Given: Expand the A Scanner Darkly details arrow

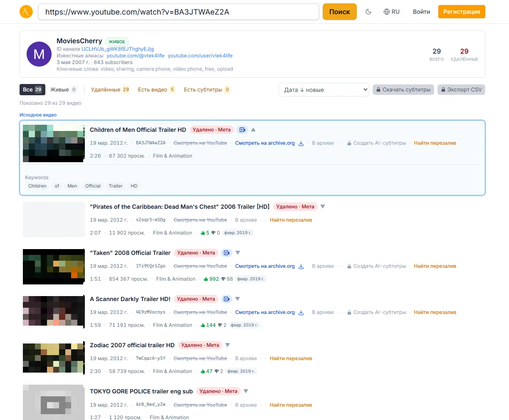Looking at the screenshot, I should click(238, 299).
